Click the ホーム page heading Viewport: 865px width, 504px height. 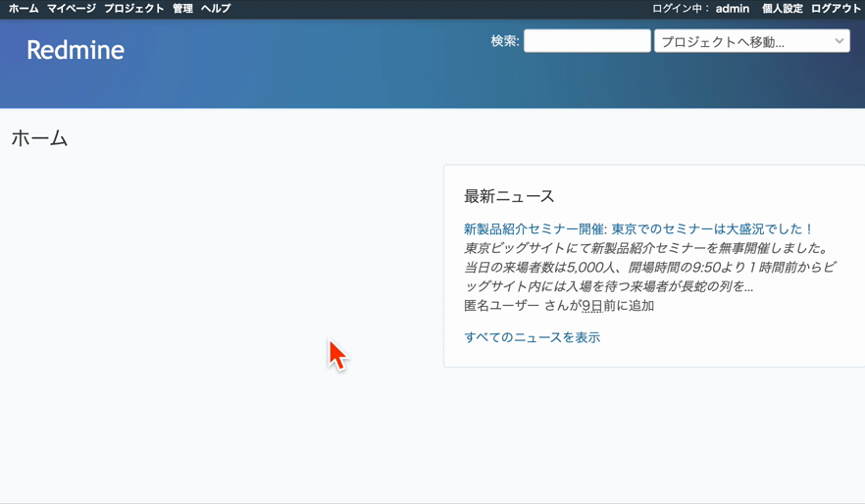click(x=39, y=138)
